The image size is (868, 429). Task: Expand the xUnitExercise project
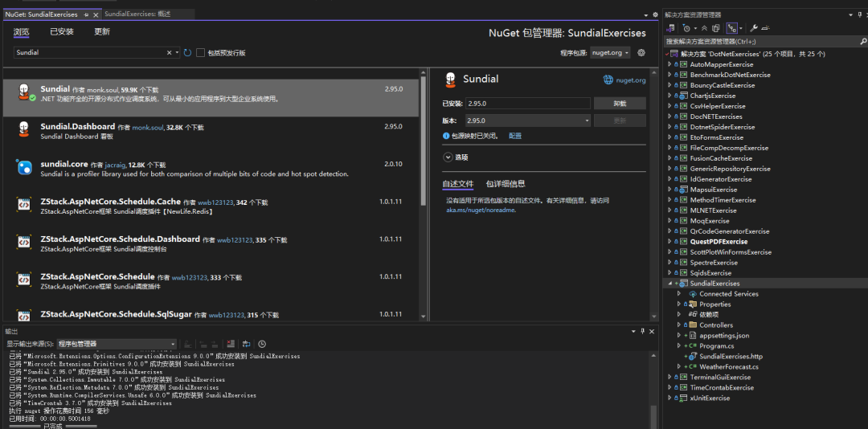coord(669,398)
